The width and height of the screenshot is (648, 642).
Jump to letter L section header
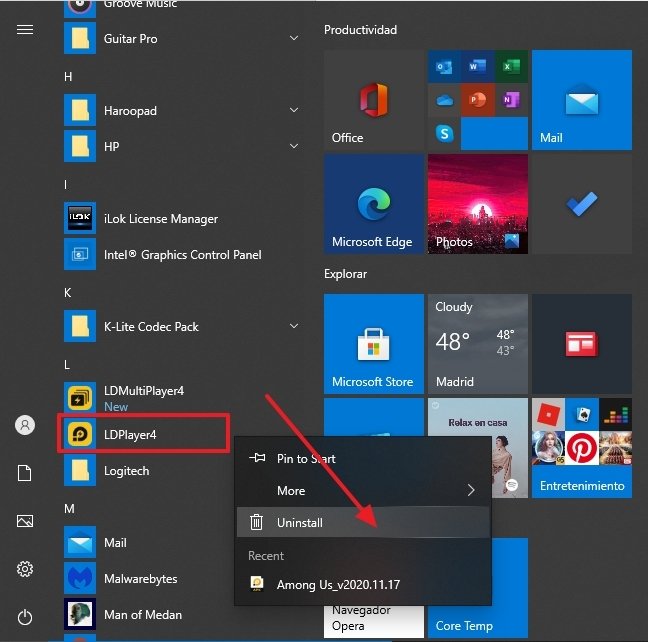click(x=67, y=365)
